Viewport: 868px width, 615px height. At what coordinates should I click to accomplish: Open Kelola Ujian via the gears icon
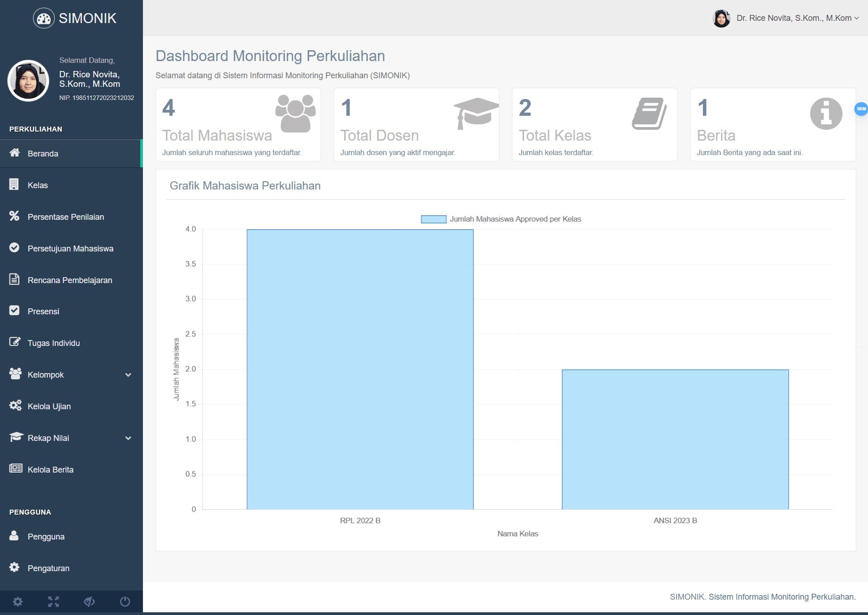point(15,406)
